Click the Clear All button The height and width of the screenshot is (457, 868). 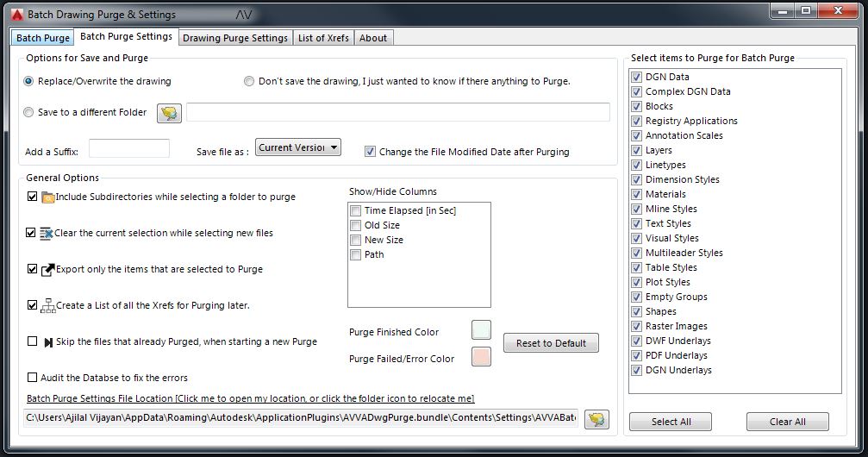click(x=787, y=422)
